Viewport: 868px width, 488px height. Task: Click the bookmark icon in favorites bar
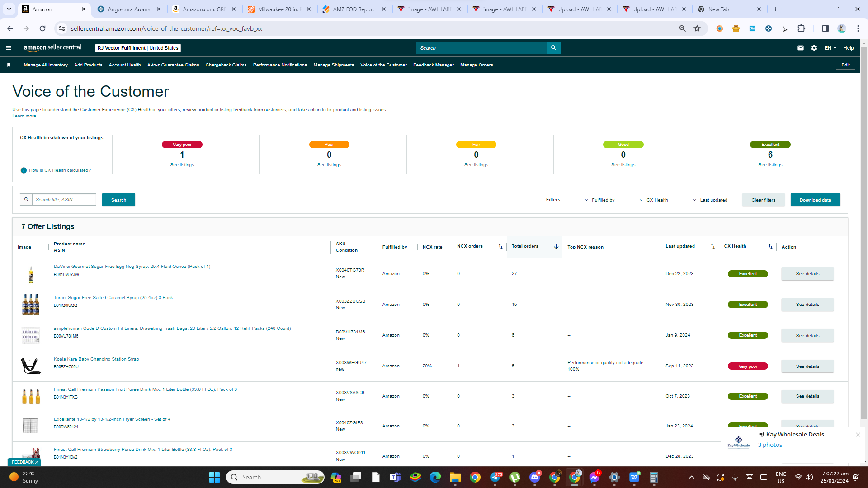9,65
